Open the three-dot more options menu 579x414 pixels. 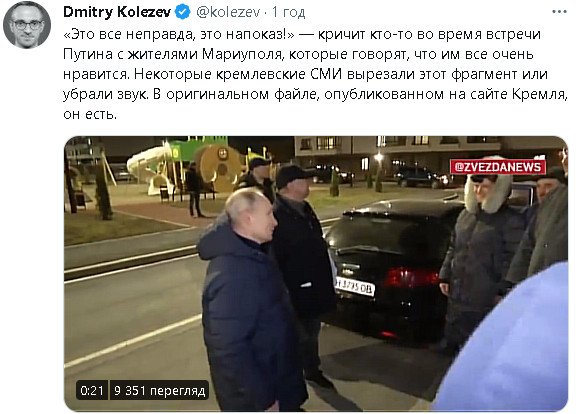tap(559, 12)
